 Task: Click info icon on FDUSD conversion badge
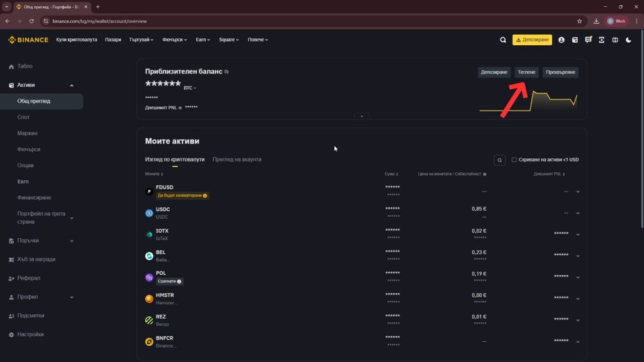205,196
